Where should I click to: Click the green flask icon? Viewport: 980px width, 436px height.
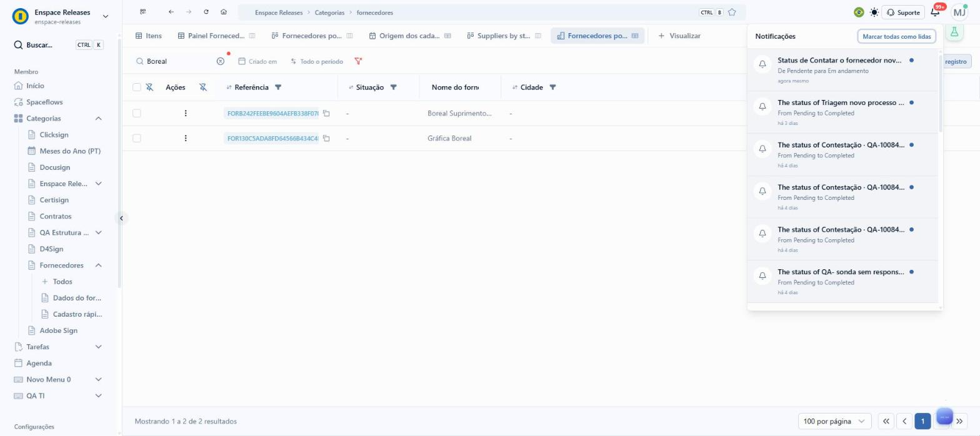pos(954,32)
